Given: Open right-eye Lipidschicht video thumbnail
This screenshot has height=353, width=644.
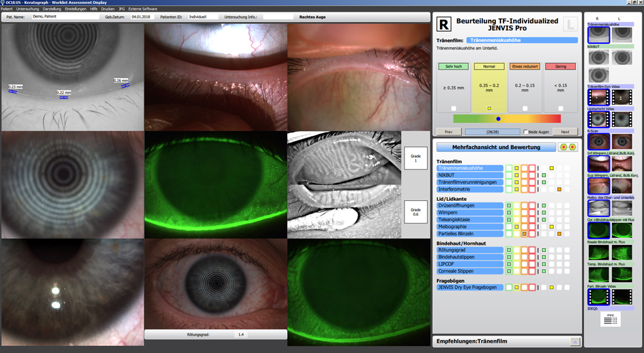Looking at the screenshot, I should [x=598, y=119].
